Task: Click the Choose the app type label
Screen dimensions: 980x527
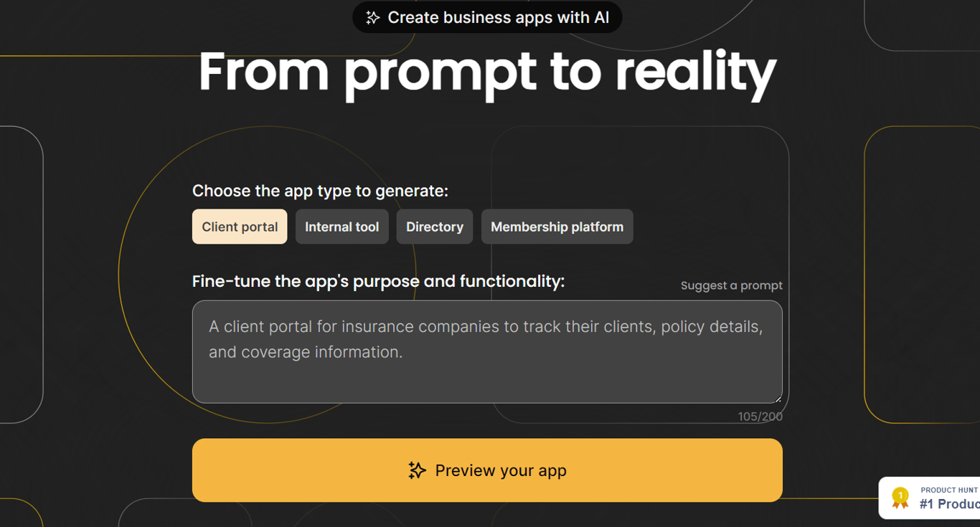Action: tap(320, 191)
